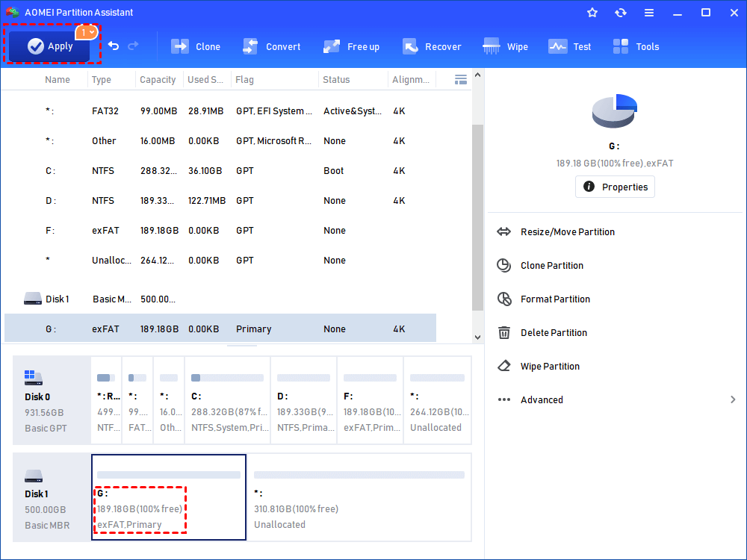Select the F: exFAT partition row
747x560 pixels.
(x=220, y=231)
